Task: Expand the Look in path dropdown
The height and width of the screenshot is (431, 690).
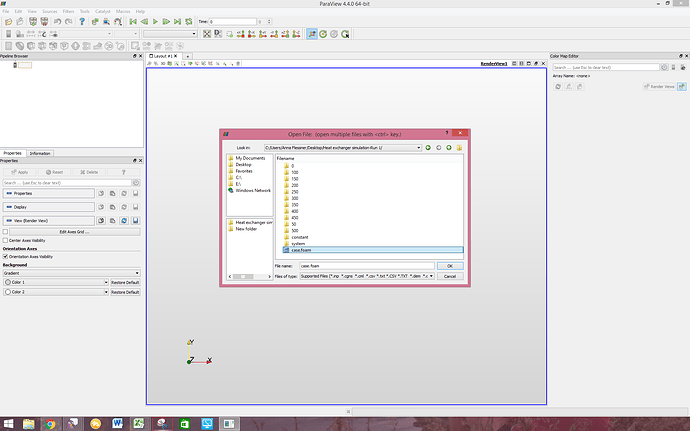Action: tap(417, 147)
